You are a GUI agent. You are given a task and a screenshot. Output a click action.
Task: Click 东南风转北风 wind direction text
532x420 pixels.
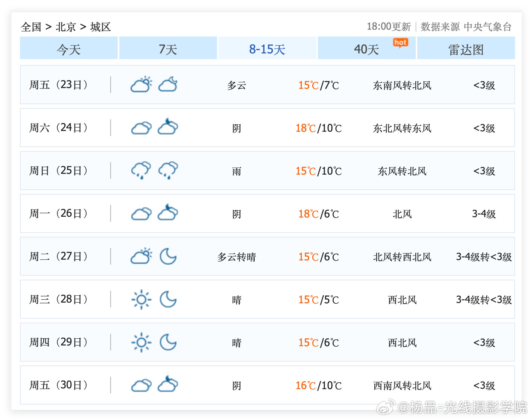click(x=402, y=85)
